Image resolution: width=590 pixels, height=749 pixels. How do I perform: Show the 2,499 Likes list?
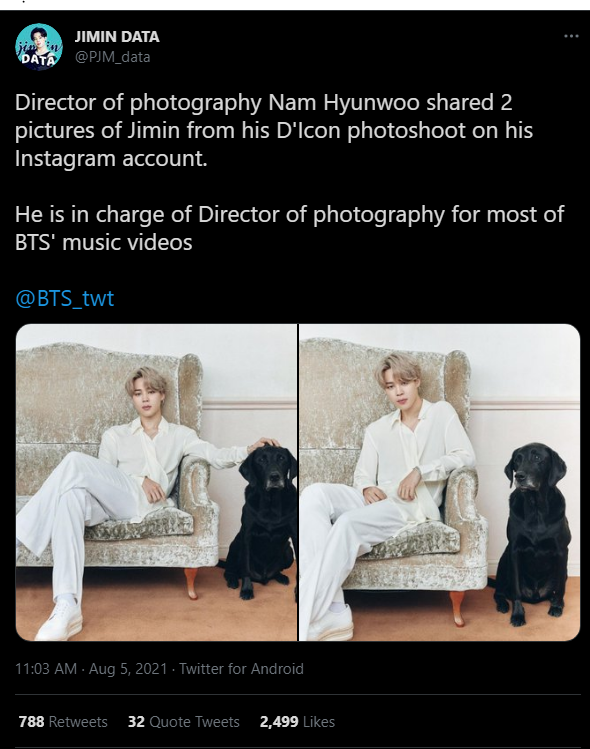click(297, 721)
